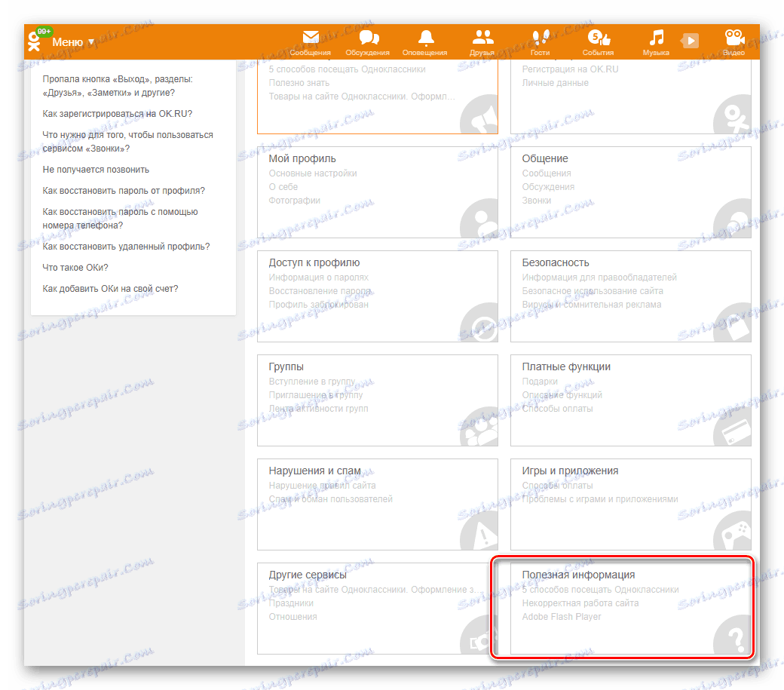Open Сообщения via the envelope icon
Image resolution: width=784 pixels, height=690 pixels.
[310, 36]
